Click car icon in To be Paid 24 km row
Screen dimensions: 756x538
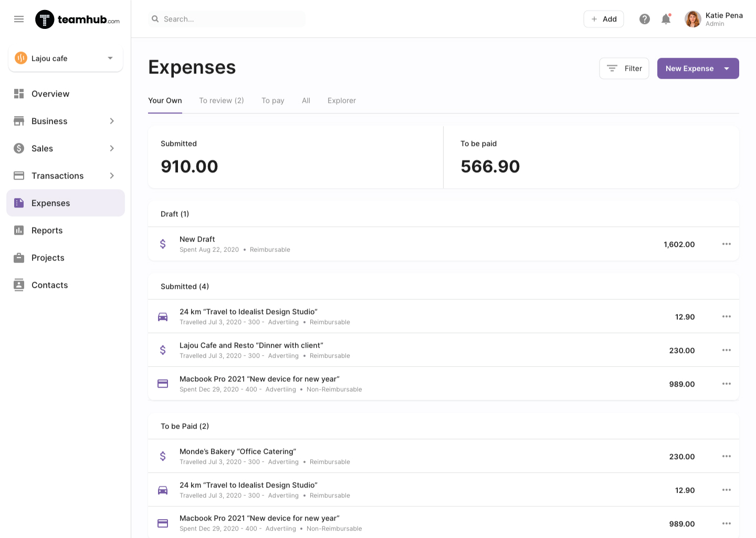coord(163,490)
